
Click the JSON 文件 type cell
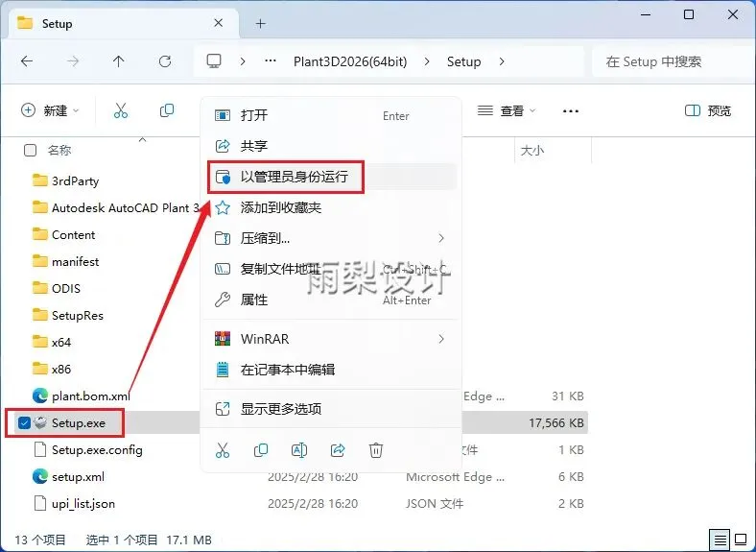pyautogui.click(x=435, y=504)
